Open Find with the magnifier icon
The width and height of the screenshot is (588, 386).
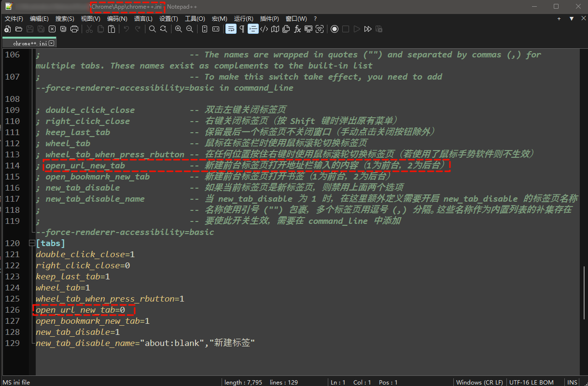click(x=152, y=29)
